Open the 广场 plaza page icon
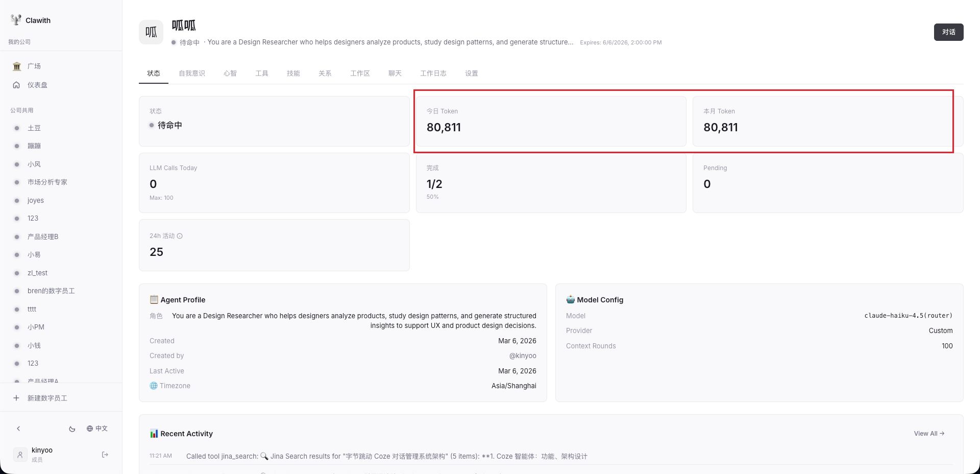 point(17,66)
